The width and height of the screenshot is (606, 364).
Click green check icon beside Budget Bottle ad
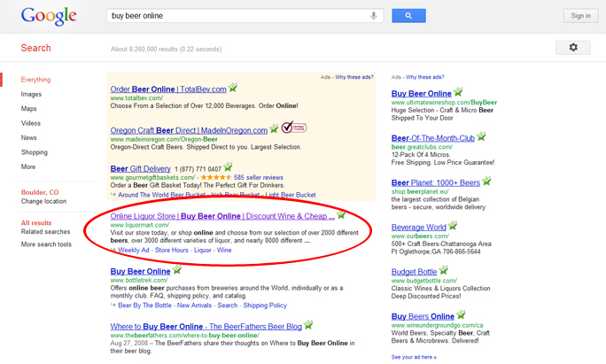[444, 272]
